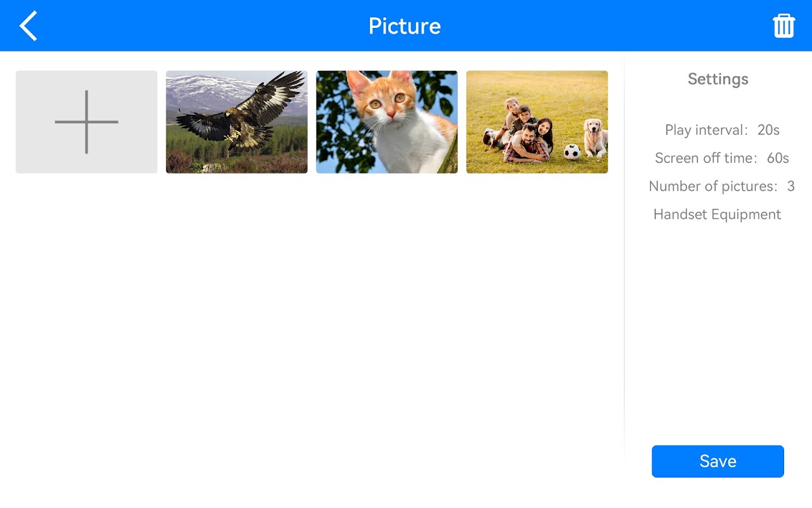Click the soccer ball in family photo
Image resolution: width=812 pixels, height=508 pixels.
click(572, 152)
